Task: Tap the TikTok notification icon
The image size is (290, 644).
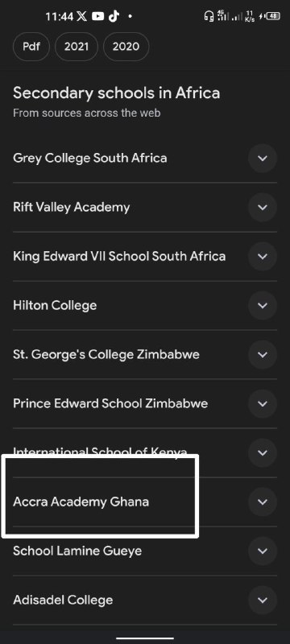Action: (114, 16)
